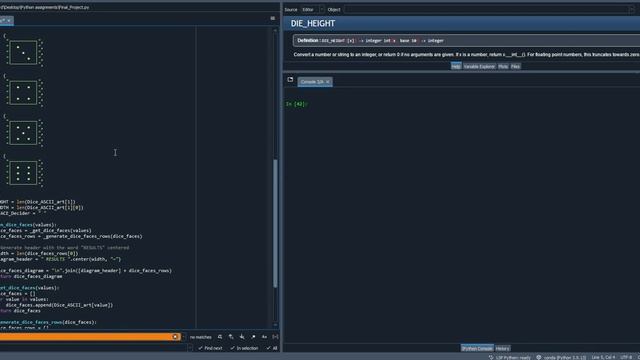This screenshot has height=360, width=640.
Task: Click the In [42] console prompt
Action: [296, 104]
